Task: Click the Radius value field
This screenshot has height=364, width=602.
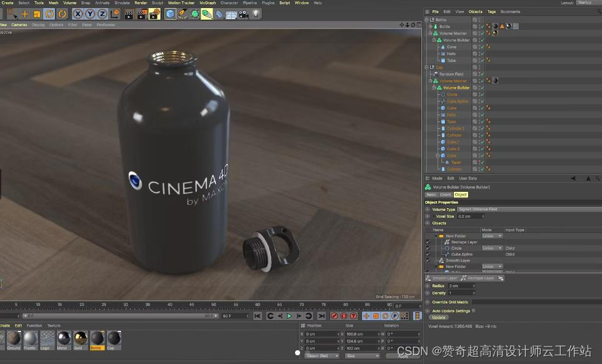Action: [461, 286]
